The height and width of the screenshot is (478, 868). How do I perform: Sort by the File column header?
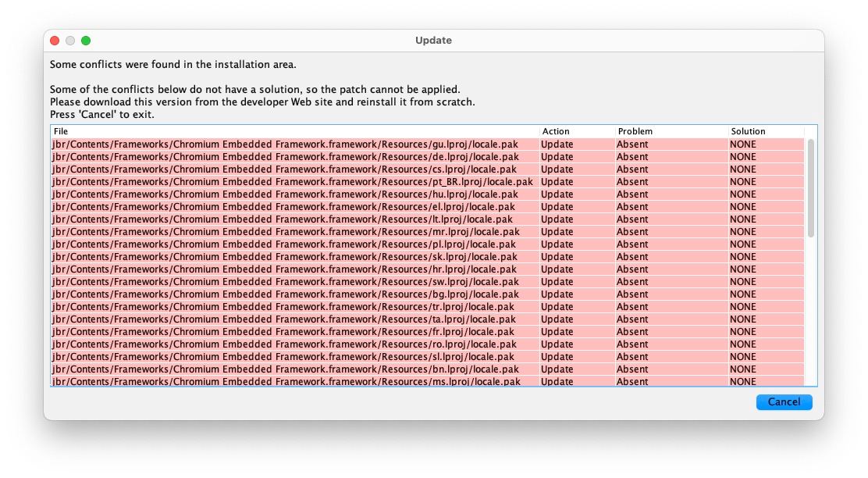pos(295,131)
